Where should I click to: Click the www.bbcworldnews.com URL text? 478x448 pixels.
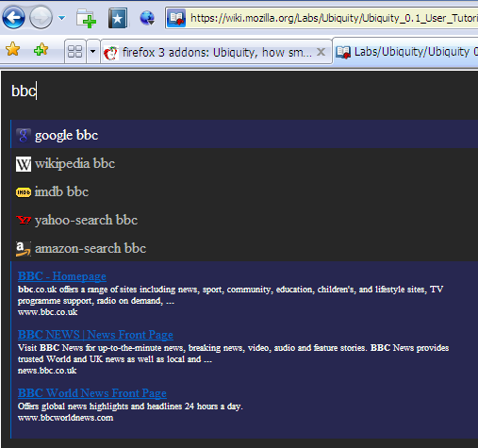tap(65, 418)
